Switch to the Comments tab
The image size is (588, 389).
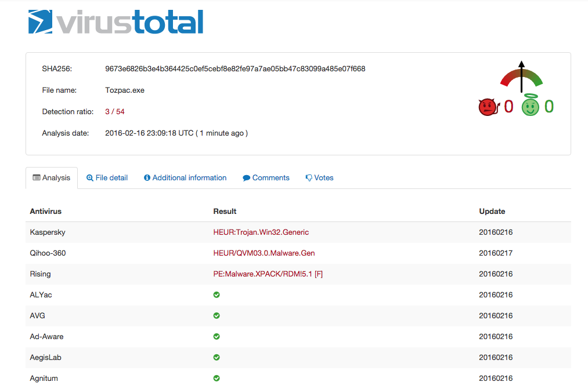click(x=266, y=178)
